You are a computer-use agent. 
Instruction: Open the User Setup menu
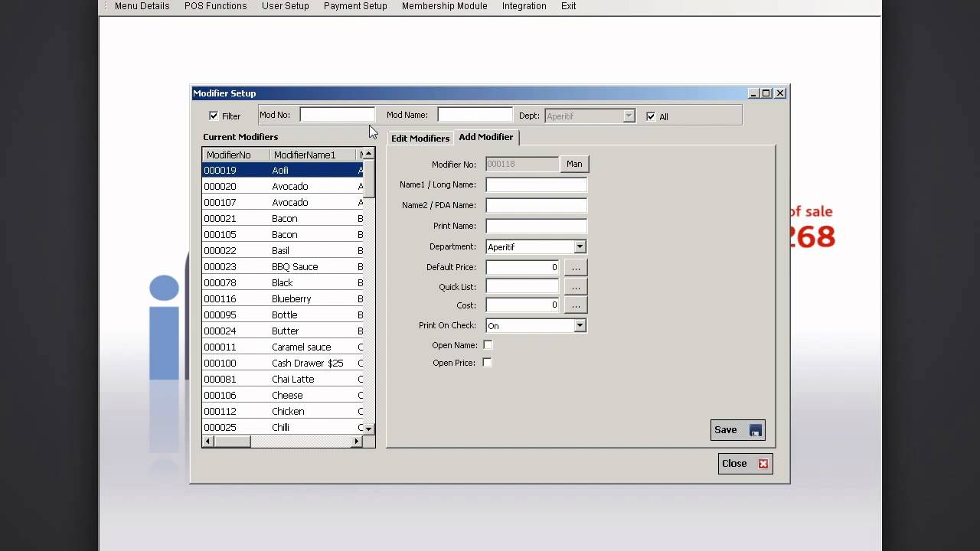point(286,6)
